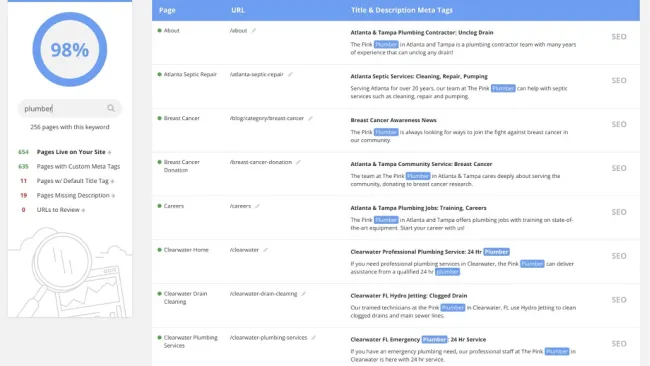Screen dimensions: 650x366
Task: Edit URL pencil icon for /clearwater
Action: pos(265,250)
